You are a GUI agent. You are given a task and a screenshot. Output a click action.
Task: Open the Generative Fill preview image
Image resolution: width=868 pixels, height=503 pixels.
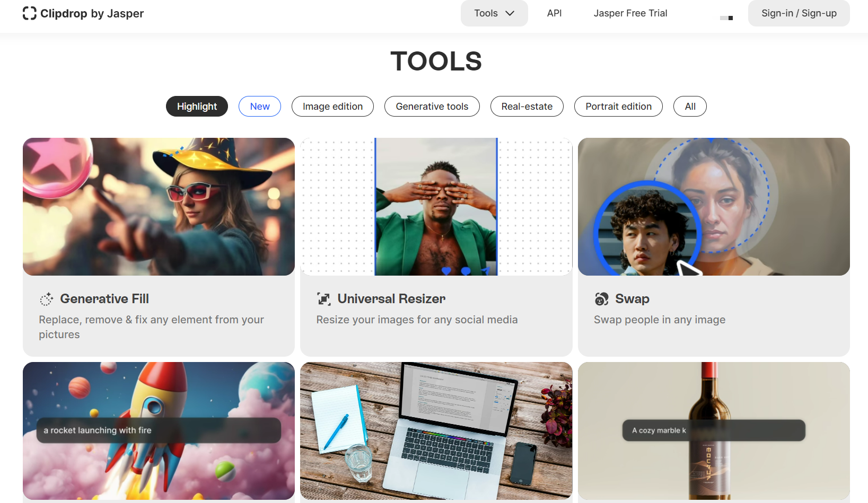[159, 207]
